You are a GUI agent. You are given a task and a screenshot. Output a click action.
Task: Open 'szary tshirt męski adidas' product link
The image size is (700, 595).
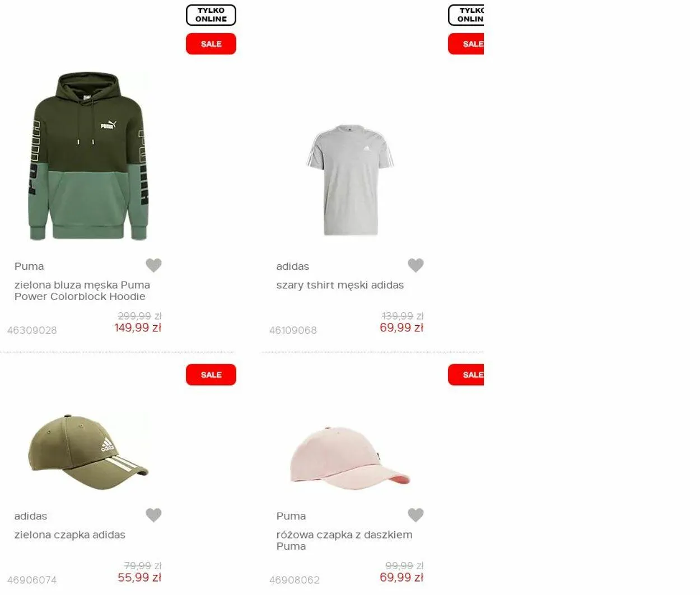[x=340, y=285]
